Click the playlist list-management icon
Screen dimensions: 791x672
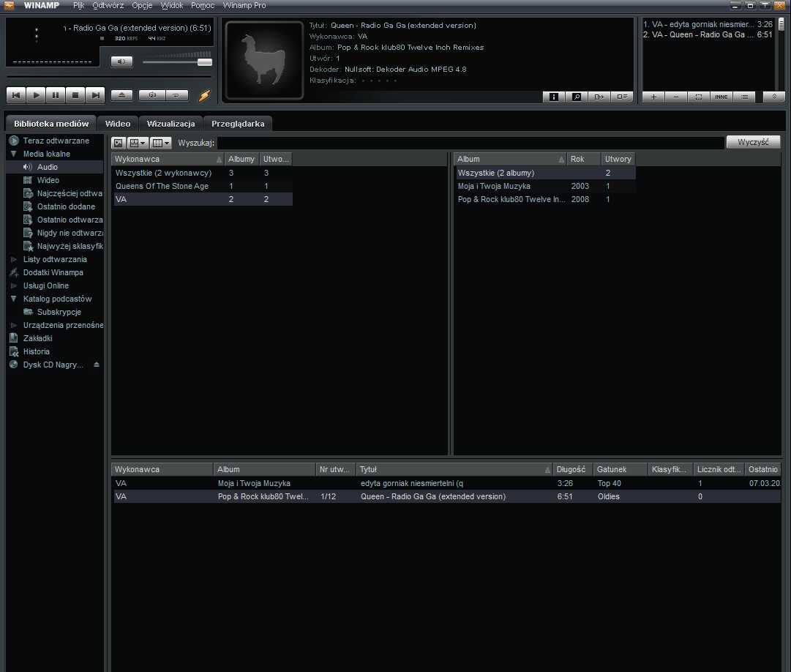pos(745,97)
